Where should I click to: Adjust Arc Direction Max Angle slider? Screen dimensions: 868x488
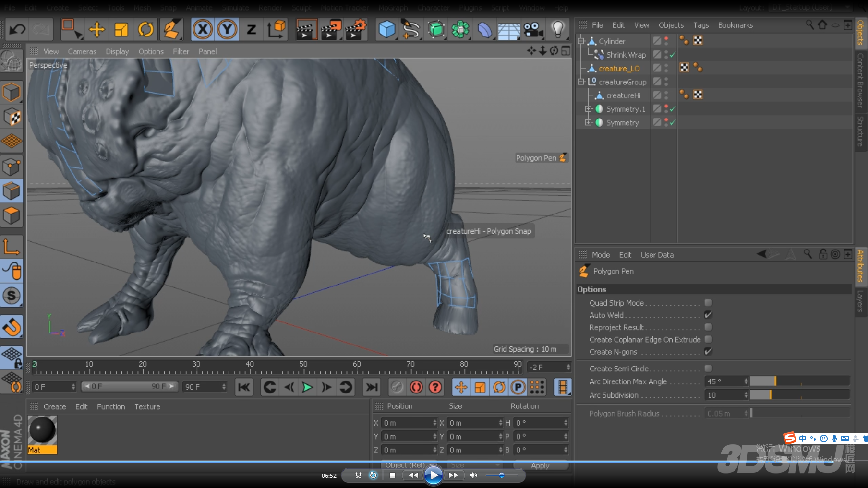tap(799, 381)
